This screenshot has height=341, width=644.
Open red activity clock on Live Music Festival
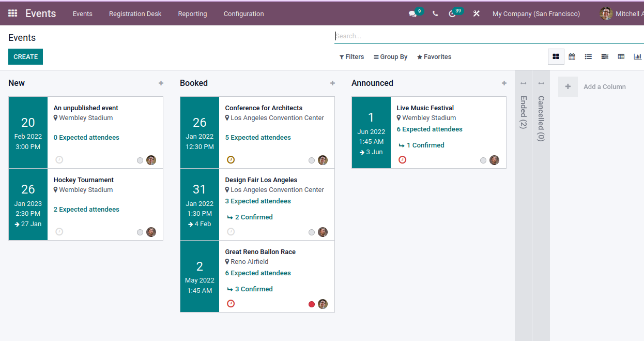tap(403, 160)
